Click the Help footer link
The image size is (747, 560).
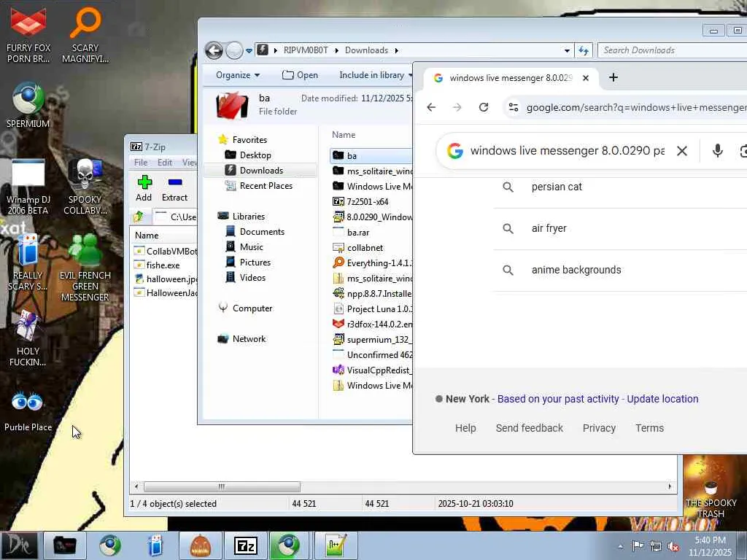(x=465, y=428)
